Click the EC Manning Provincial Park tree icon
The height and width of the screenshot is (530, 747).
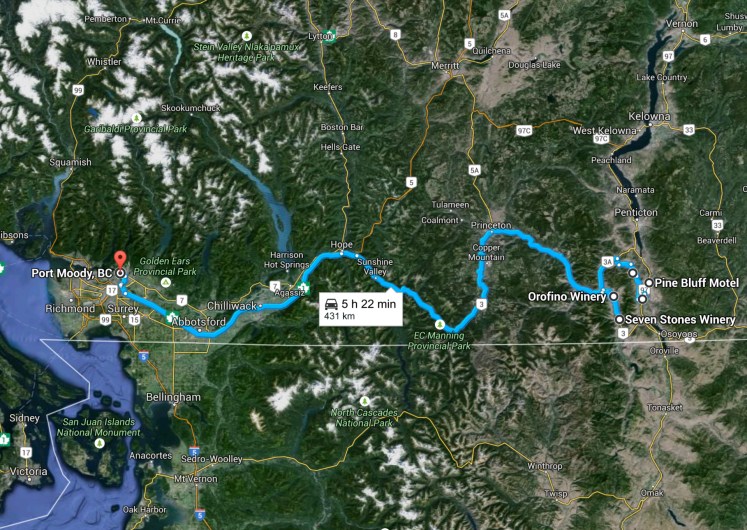pyautogui.click(x=440, y=324)
